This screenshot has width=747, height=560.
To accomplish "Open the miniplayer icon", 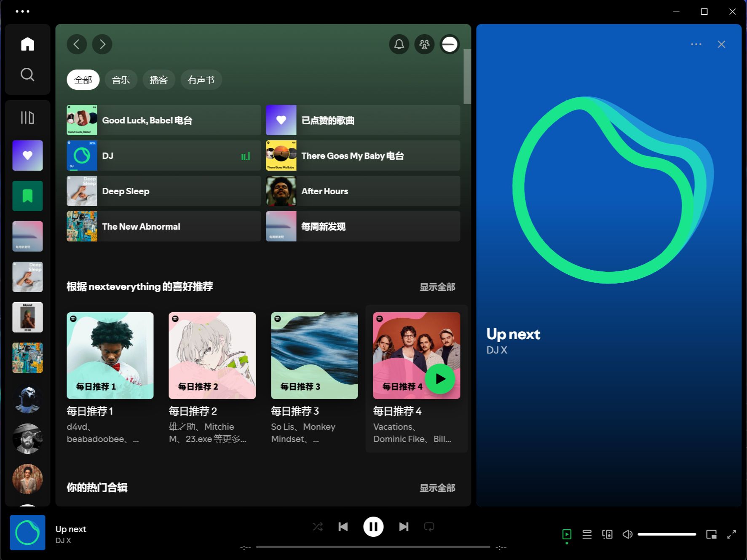I will pos(711,534).
